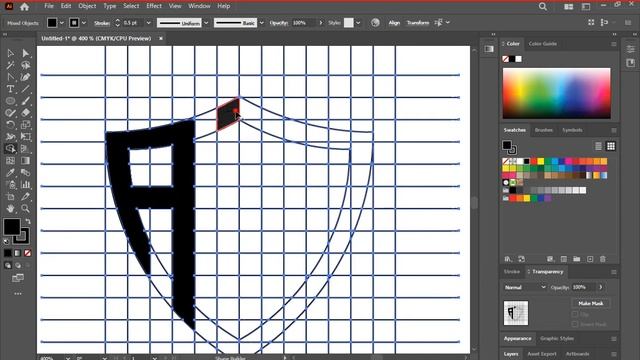Select the Rotate tool
The width and height of the screenshot is (640, 360).
[11, 125]
